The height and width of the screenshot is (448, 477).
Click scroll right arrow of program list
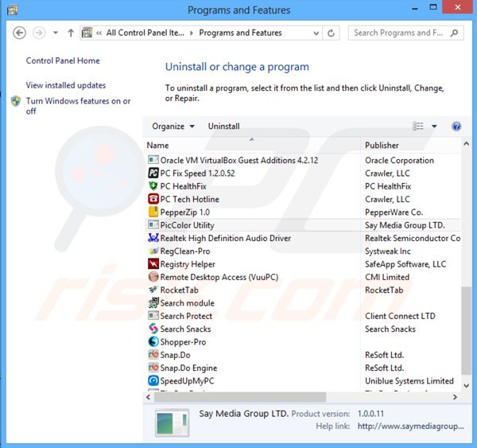pos(455,397)
